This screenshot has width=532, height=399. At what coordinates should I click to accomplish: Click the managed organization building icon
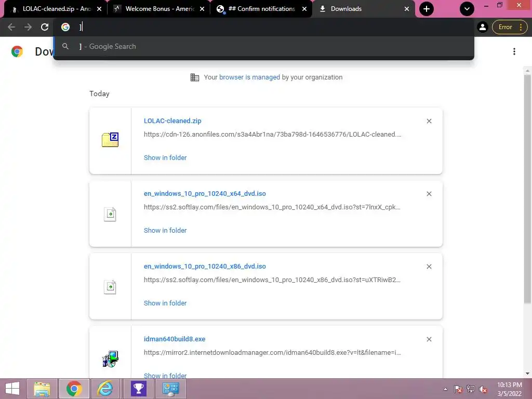coord(195,77)
